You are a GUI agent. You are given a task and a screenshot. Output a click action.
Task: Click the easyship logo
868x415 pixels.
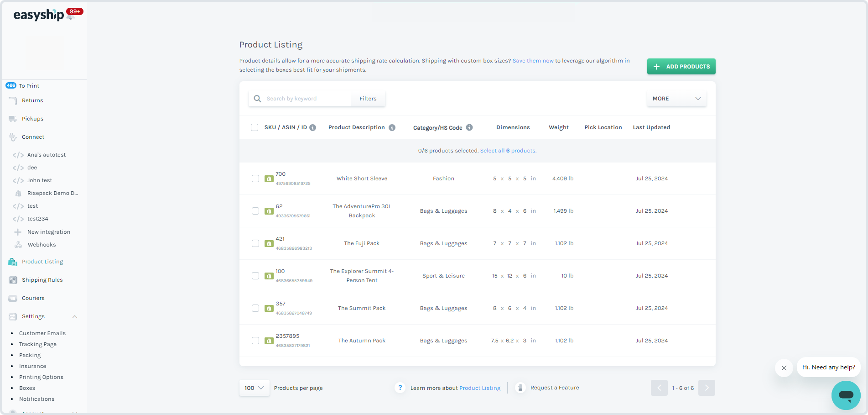coord(38,15)
